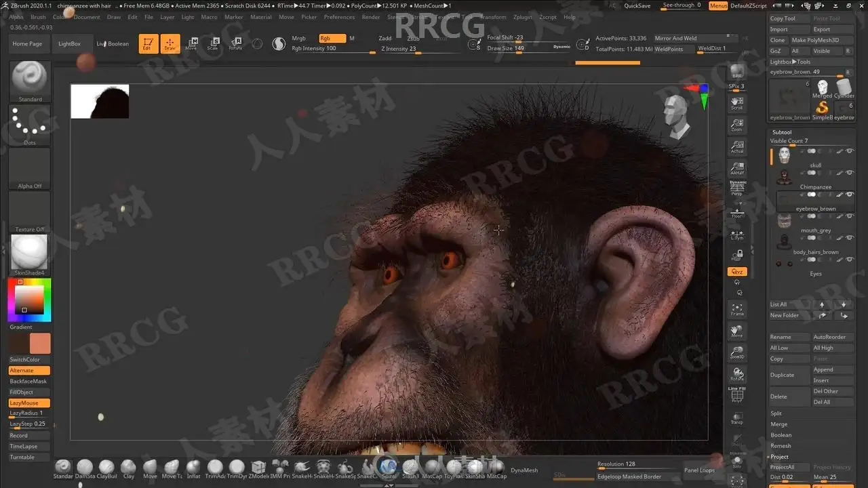The height and width of the screenshot is (488, 868).
Task: Select the Standard brush thumbnail
Action: tap(29, 81)
